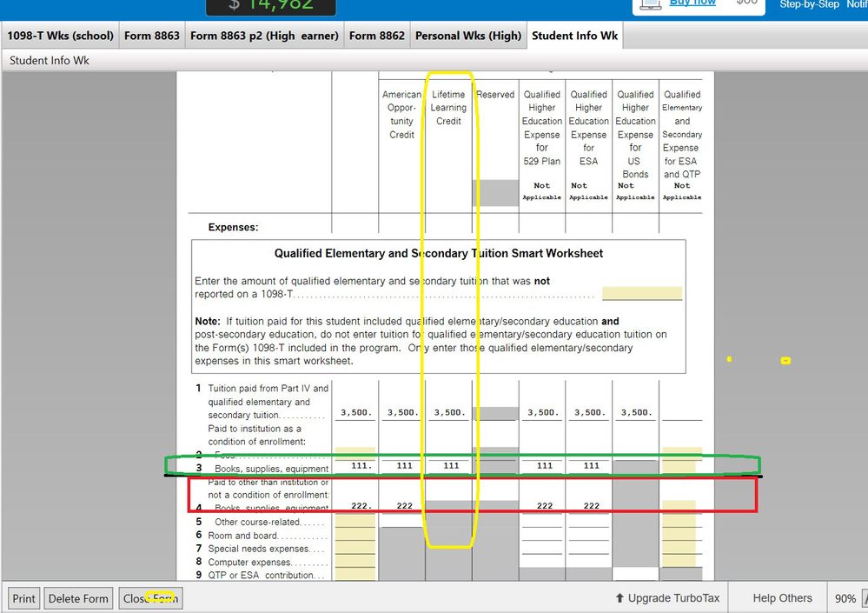Viewport: 868px width, 613px height.
Task: Click the elementary tuition not-on-1098-T entry field
Action: pyautogui.click(x=641, y=293)
